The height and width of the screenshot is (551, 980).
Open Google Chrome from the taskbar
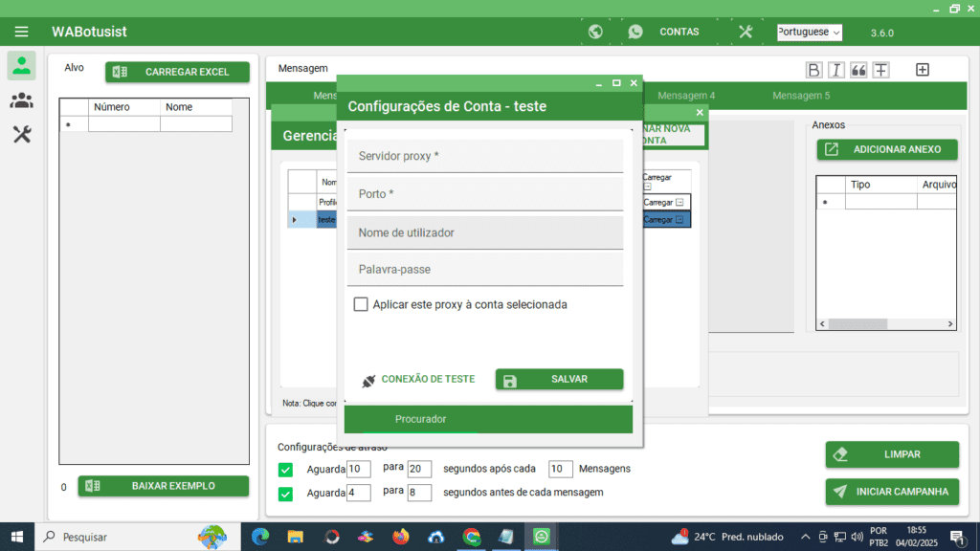(471, 537)
